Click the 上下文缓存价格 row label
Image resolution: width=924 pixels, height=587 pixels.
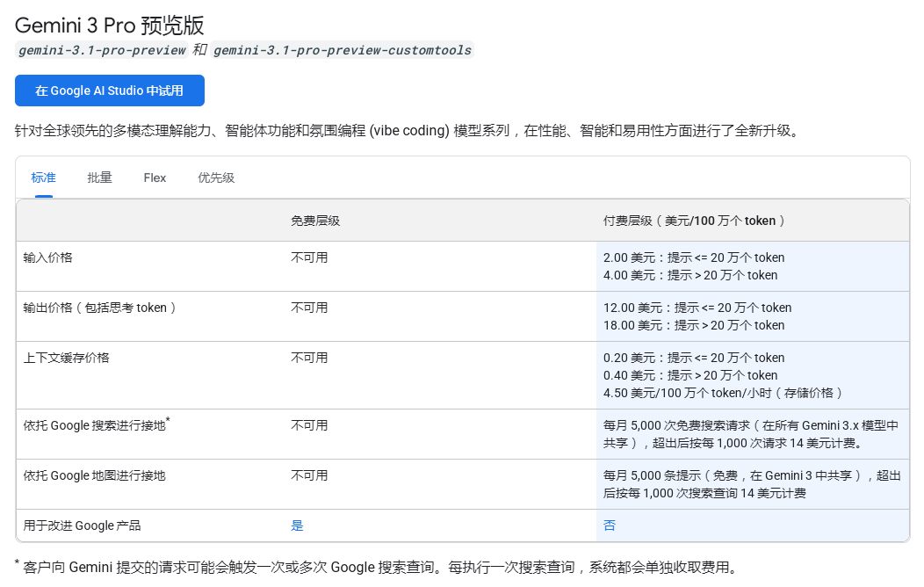[66, 358]
